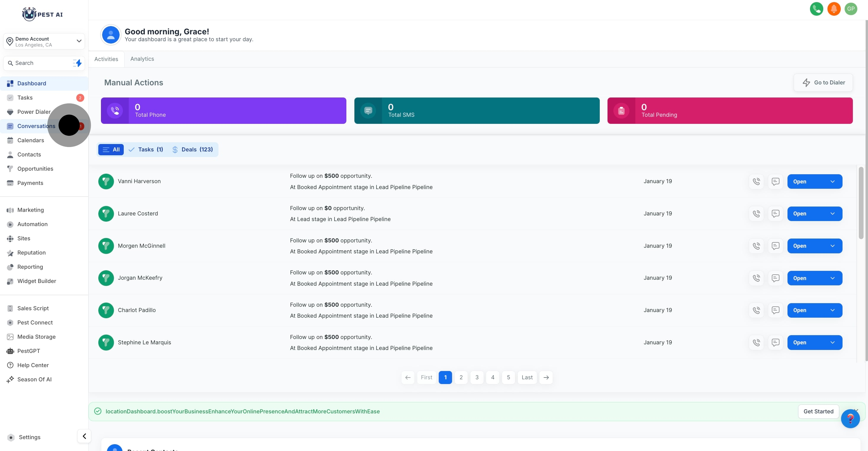The image size is (868, 451).
Task: Click the Get Started button
Action: click(818, 411)
